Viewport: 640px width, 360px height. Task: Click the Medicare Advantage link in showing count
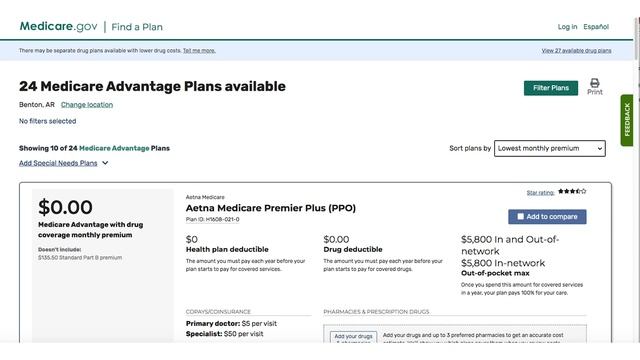(x=114, y=148)
